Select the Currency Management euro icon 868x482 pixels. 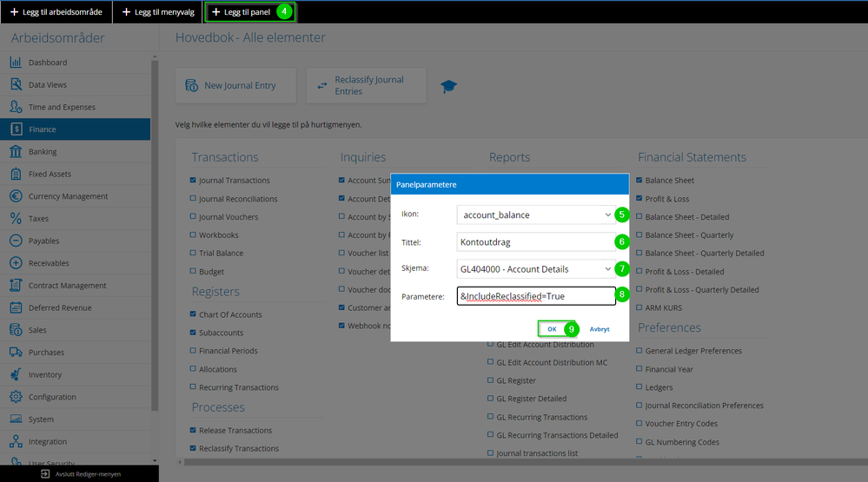tap(16, 196)
